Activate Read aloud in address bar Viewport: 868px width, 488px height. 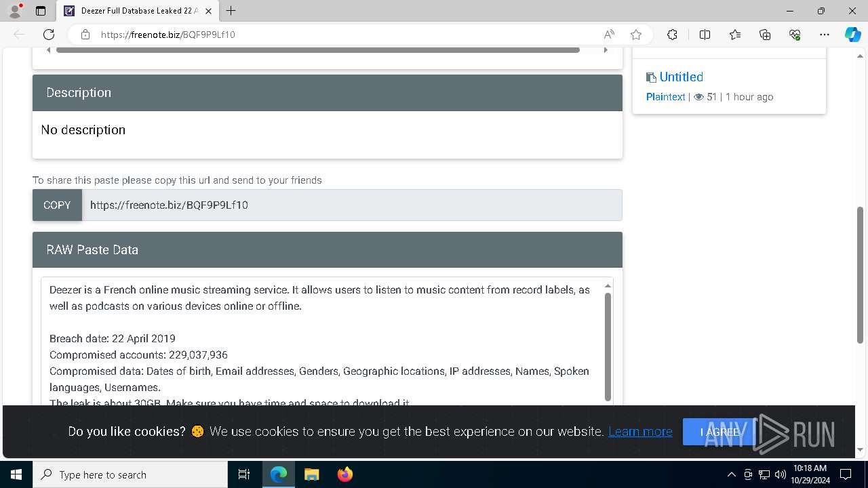click(x=609, y=35)
